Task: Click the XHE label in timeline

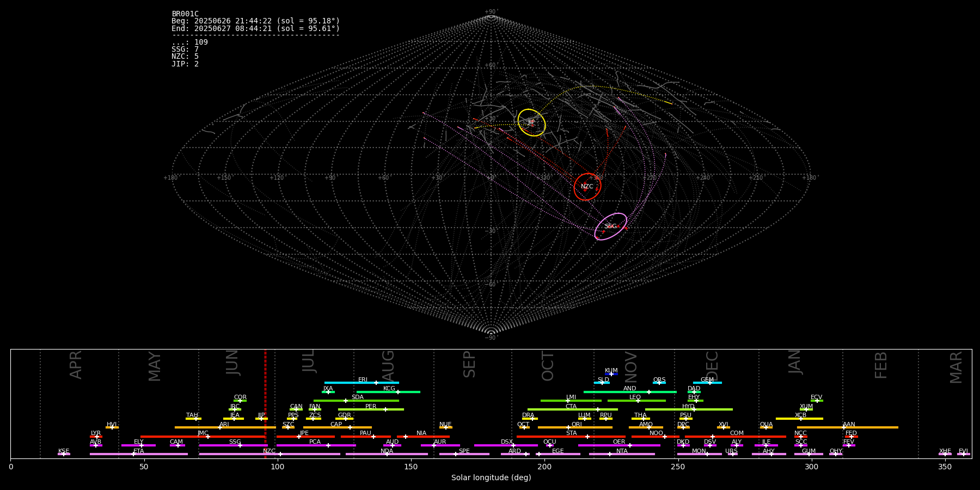Action: (945, 451)
